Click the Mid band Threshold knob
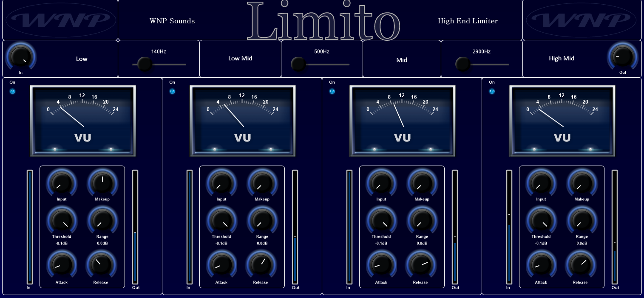 click(381, 220)
